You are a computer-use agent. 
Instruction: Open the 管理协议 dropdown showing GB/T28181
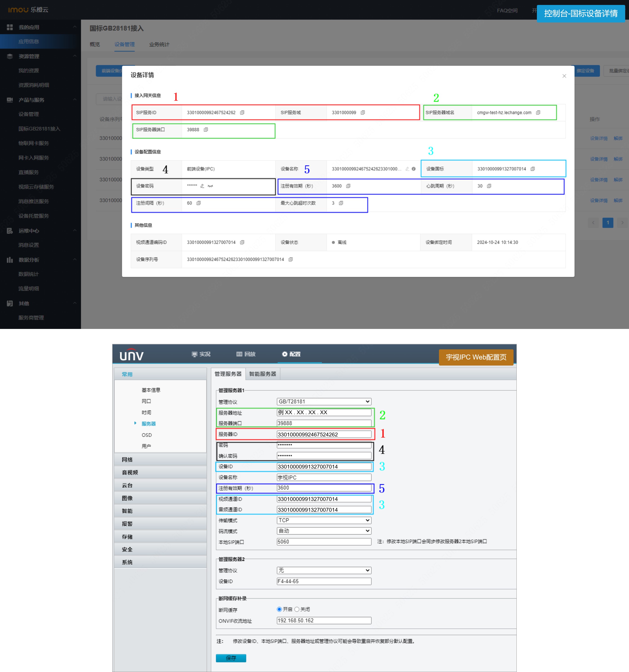[x=324, y=401]
